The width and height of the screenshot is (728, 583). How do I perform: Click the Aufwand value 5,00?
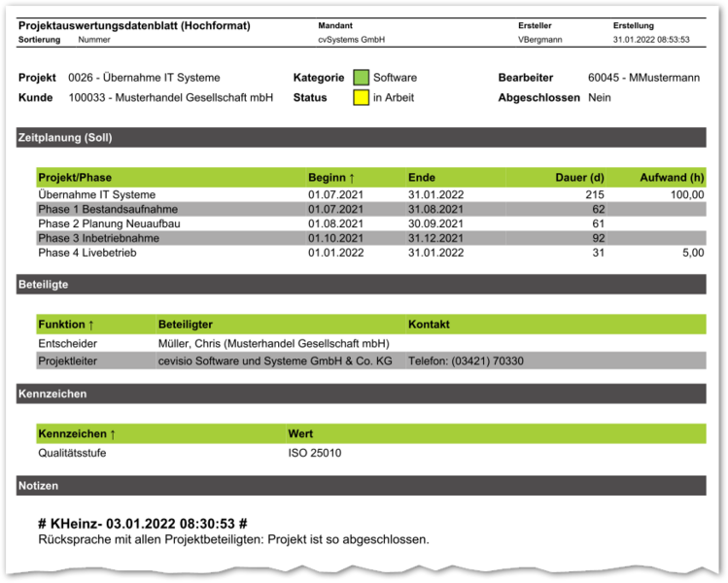coord(693,253)
